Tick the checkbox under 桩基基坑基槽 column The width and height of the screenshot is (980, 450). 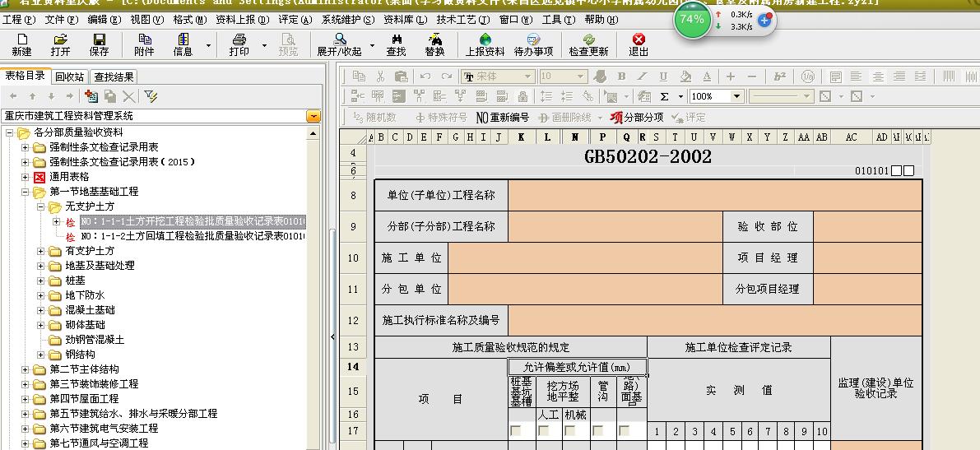(515, 430)
